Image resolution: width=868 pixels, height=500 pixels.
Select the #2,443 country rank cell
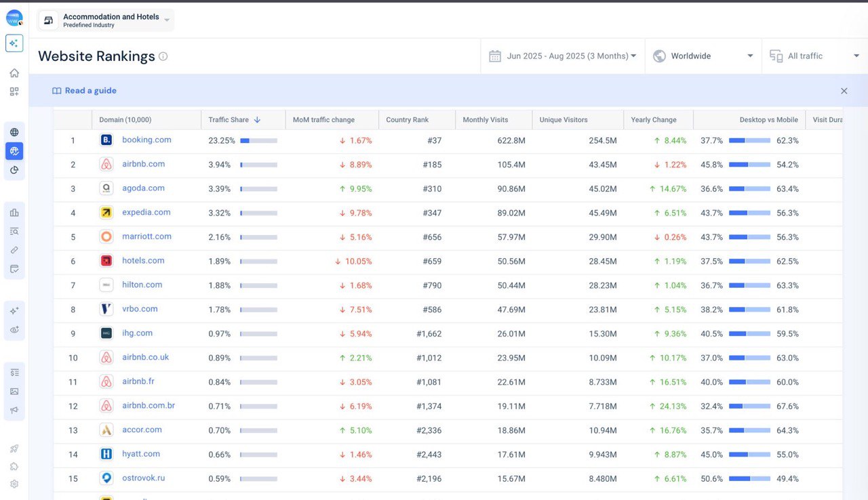point(429,455)
